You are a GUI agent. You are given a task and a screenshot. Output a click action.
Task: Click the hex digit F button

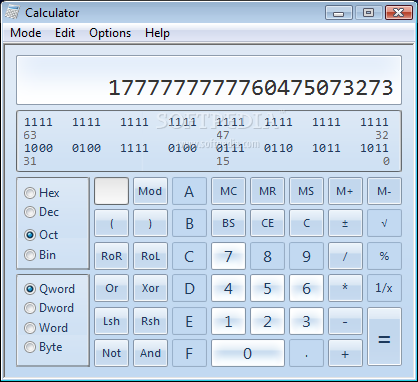[189, 353]
